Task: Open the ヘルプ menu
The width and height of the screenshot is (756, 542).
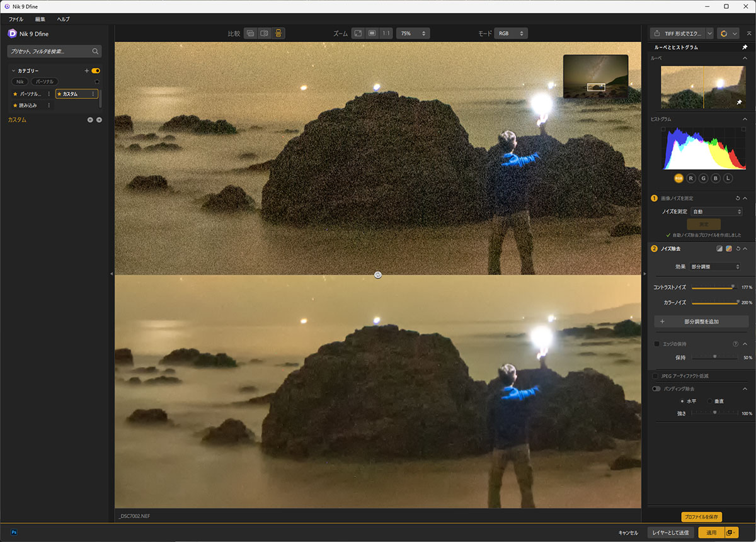Action: (63, 20)
